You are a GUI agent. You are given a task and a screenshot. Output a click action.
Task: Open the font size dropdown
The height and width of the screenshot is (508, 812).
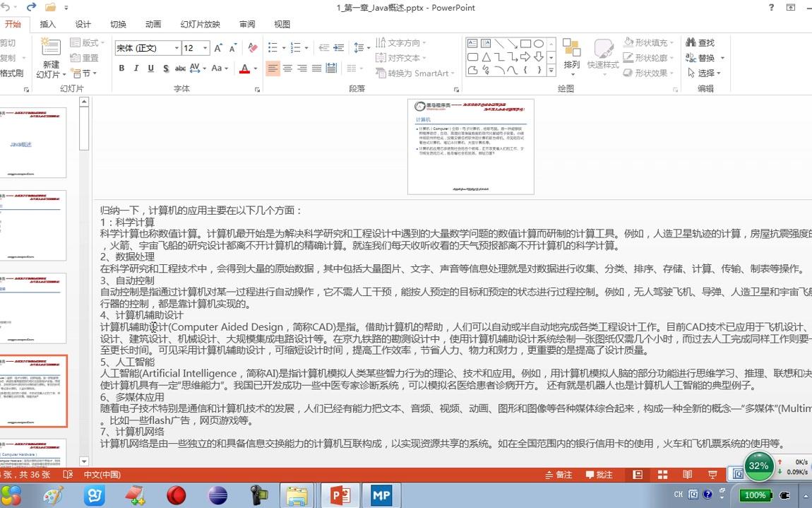[205, 47]
